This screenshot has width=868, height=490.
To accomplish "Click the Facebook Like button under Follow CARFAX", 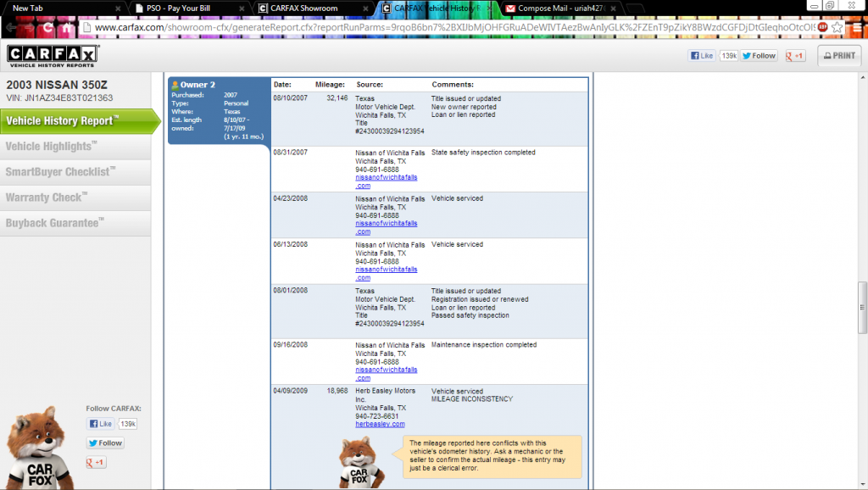I will point(100,424).
